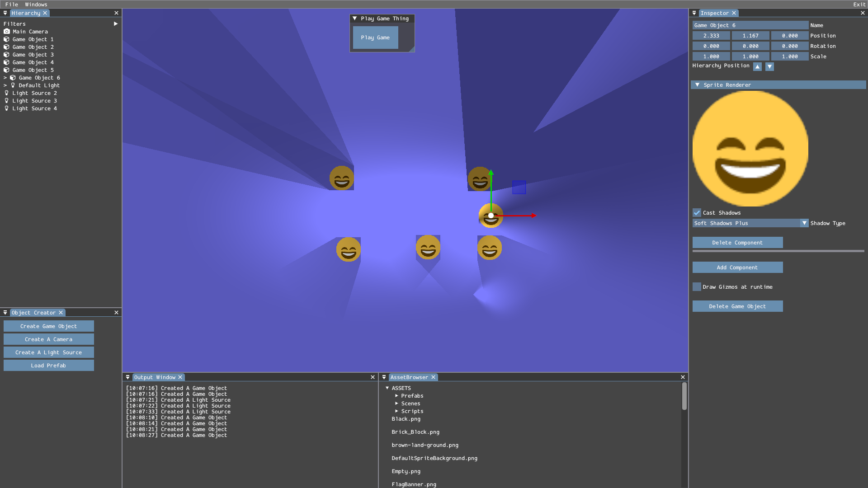Expand the Prefabs folder

point(396,396)
